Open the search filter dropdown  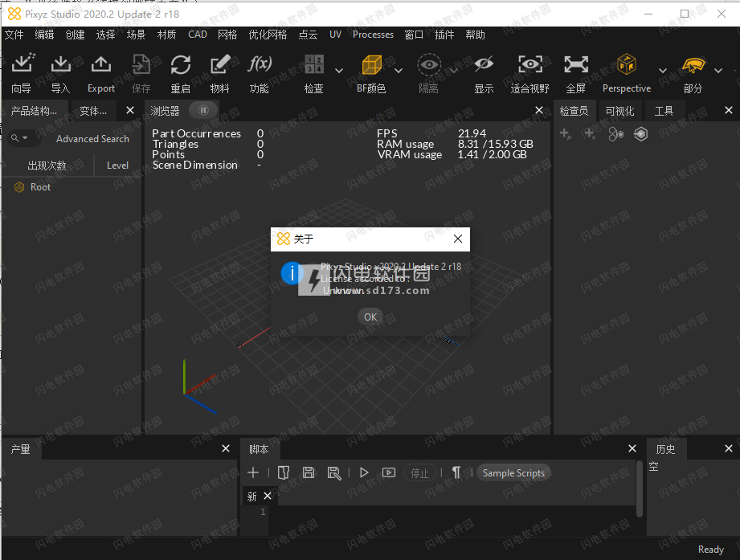[19, 138]
